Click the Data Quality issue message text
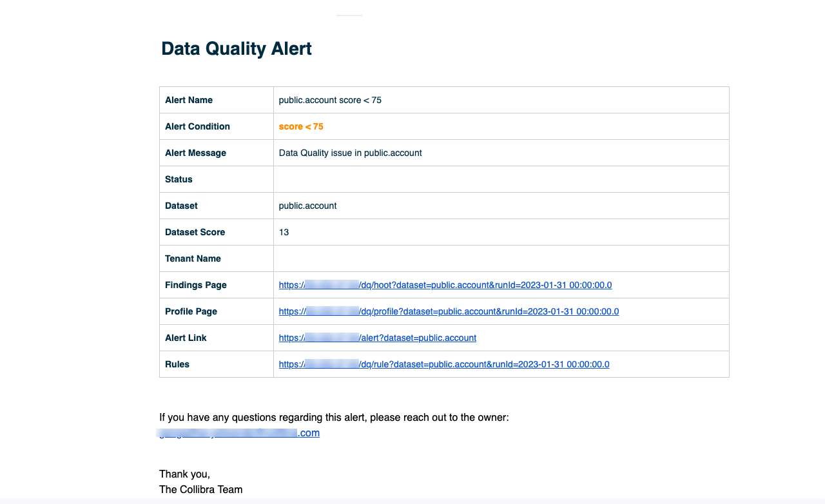825x504 pixels. tap(350, 153)
